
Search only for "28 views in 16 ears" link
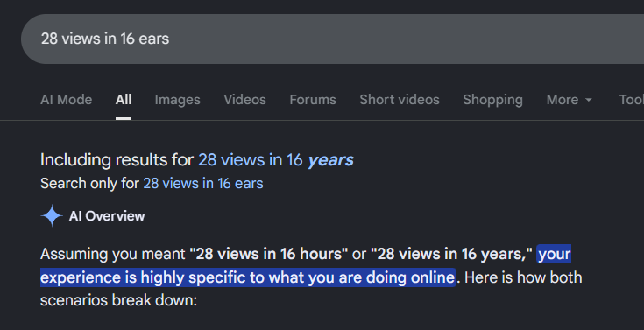203,184
